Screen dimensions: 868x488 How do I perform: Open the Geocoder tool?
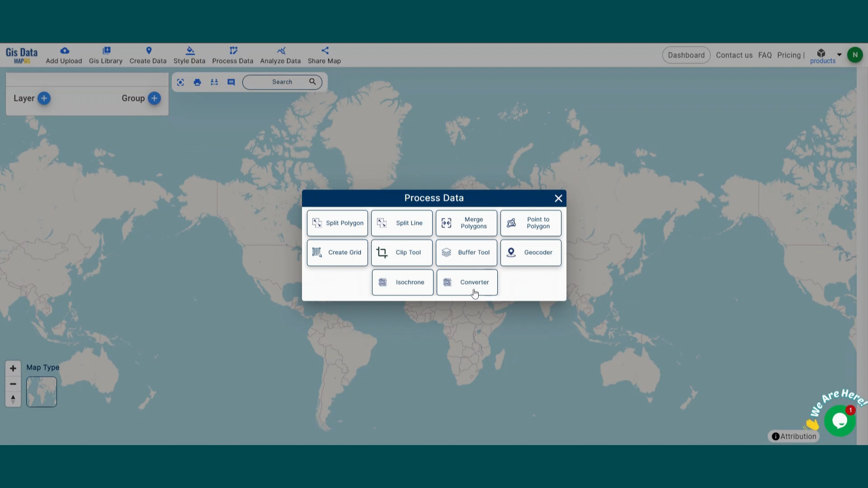click(x=530, y=253)
